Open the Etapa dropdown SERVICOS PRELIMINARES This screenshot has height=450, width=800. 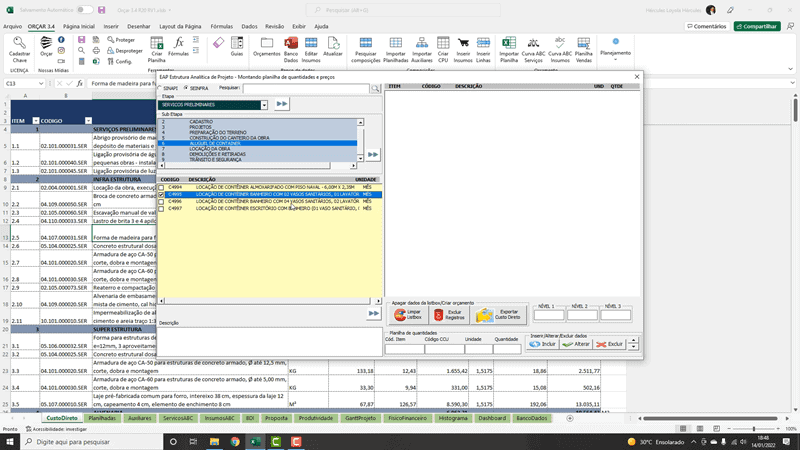click(x=264, y=104)
